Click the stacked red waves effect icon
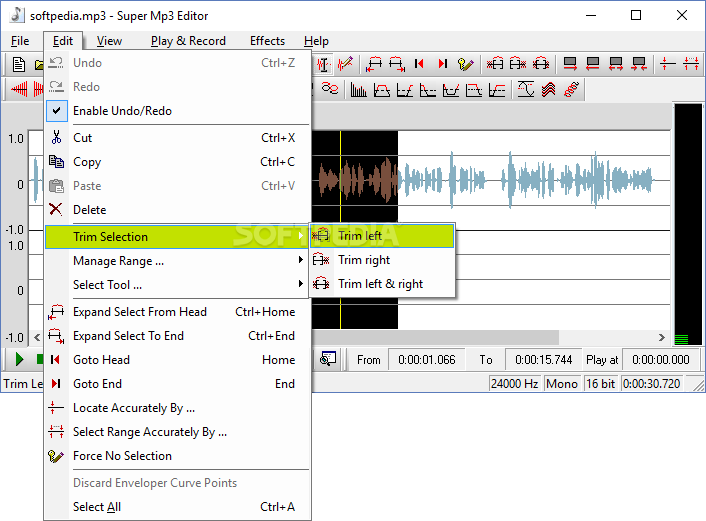The height and width of the screenshot is (521, 706). point(548,90)
